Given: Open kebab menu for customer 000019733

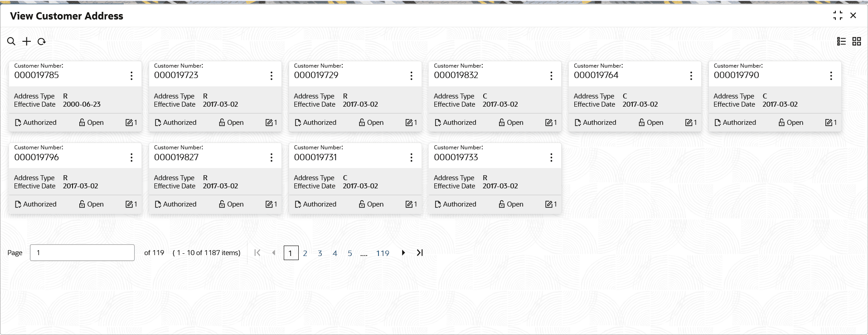Looking at the screenshot, I should click(551, 158).
